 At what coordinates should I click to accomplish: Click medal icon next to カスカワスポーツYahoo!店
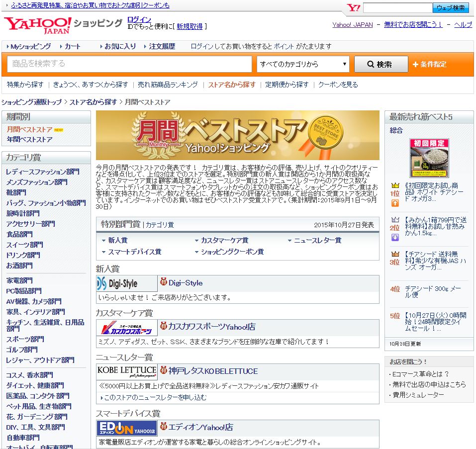coord(164,326)
